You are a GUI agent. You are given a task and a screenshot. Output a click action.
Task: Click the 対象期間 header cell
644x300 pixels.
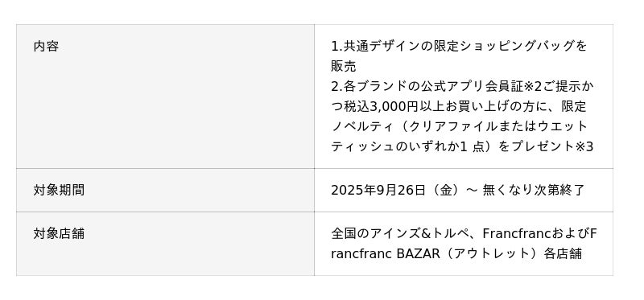coord(165,190)
